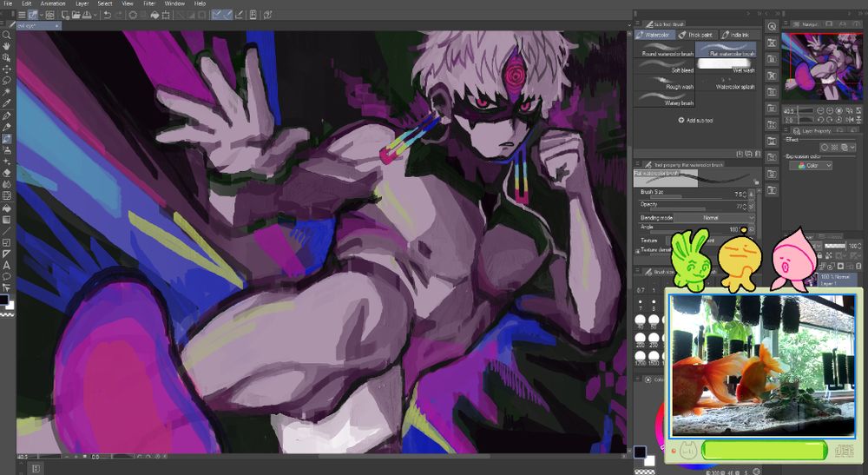868x475 pixels.
Task: Click the Scale/Rotate transform icon
Action: coord(166,15)
